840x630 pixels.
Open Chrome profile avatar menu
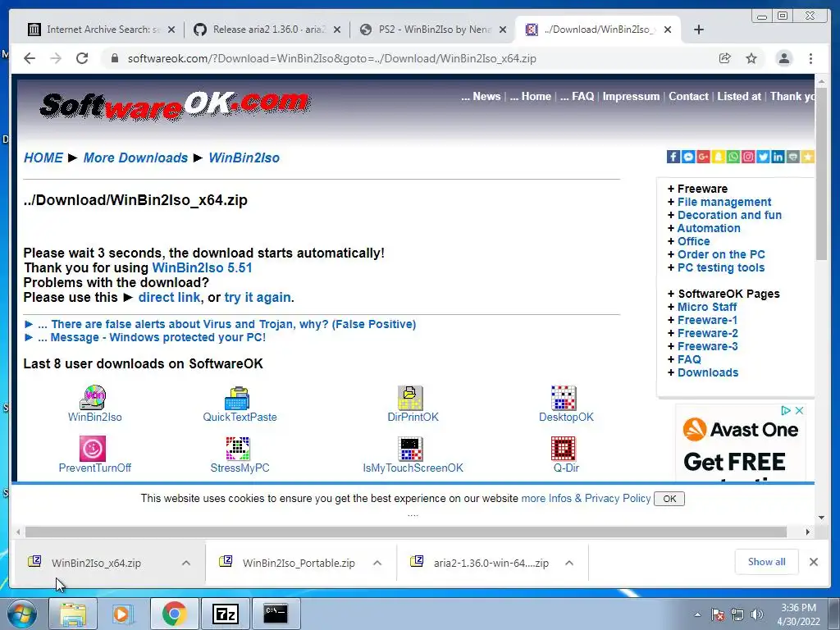(x=783, y=58)
